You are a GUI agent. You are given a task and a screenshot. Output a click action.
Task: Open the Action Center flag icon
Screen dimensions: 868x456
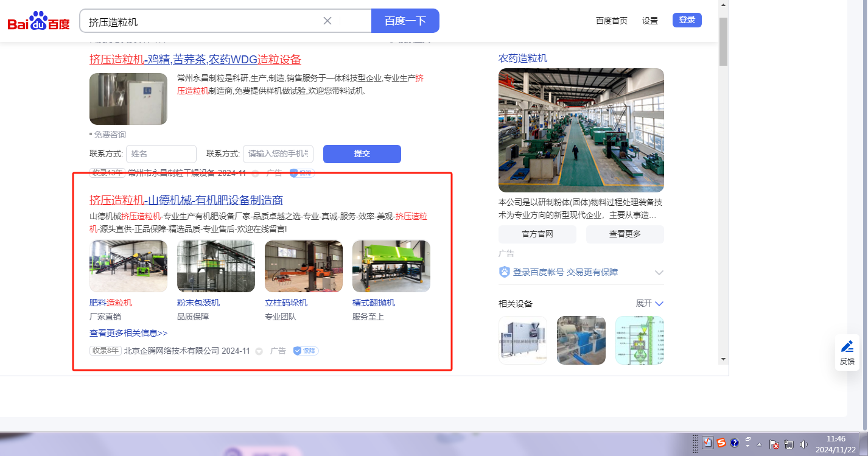(774, 444)
